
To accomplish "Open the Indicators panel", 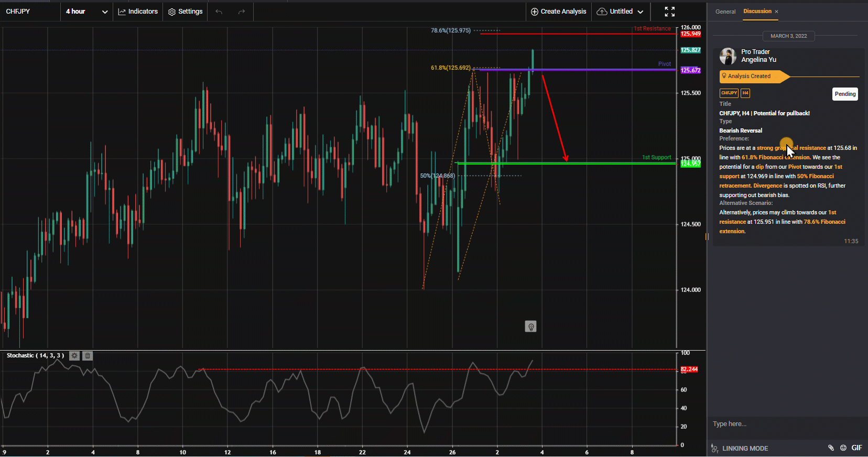I will [138, 12].
